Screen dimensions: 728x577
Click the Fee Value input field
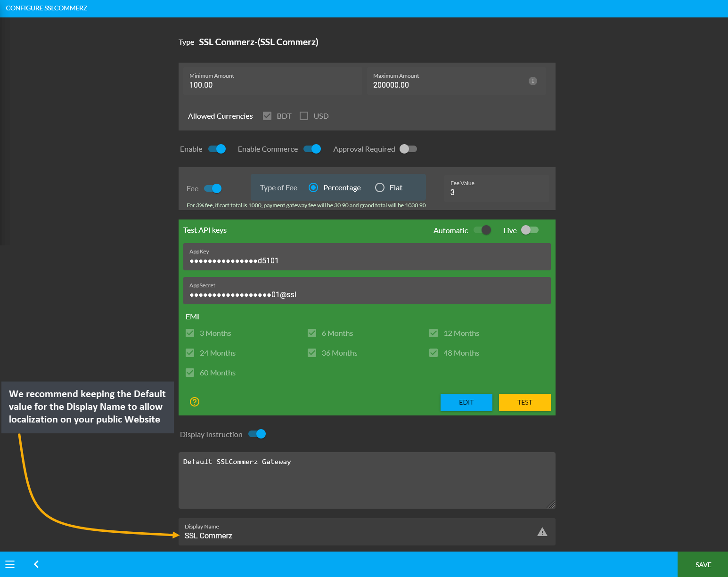[x=497, y=188]
